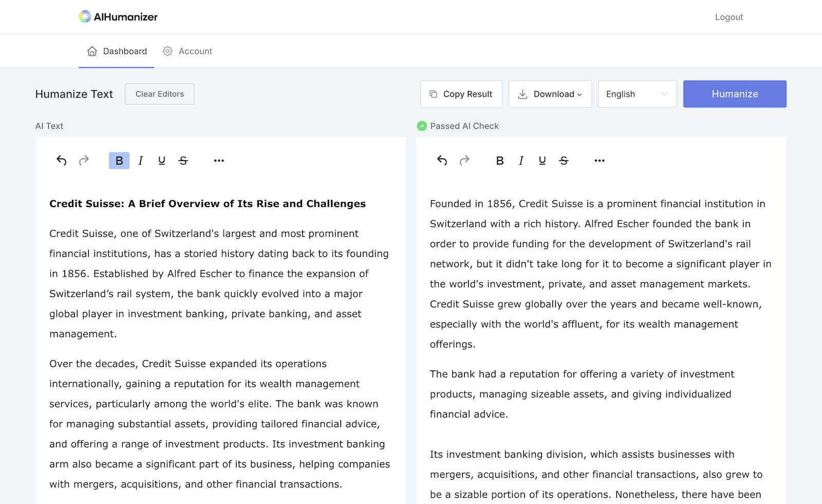This screenshot has height=504, width=822.
Task: Apply strikethrough in the humanized text editor
Action: pos(564,160)
